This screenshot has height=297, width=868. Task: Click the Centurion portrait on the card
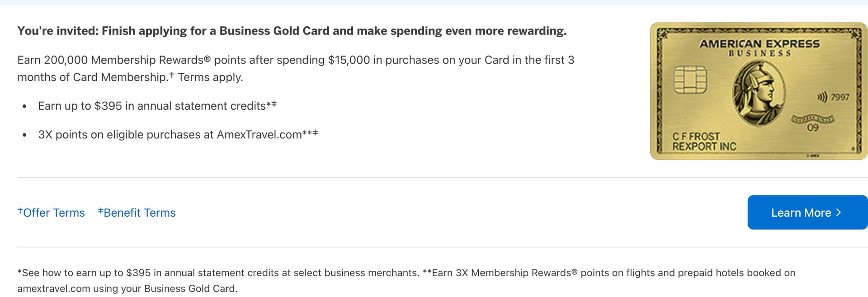tap(758, 93)
